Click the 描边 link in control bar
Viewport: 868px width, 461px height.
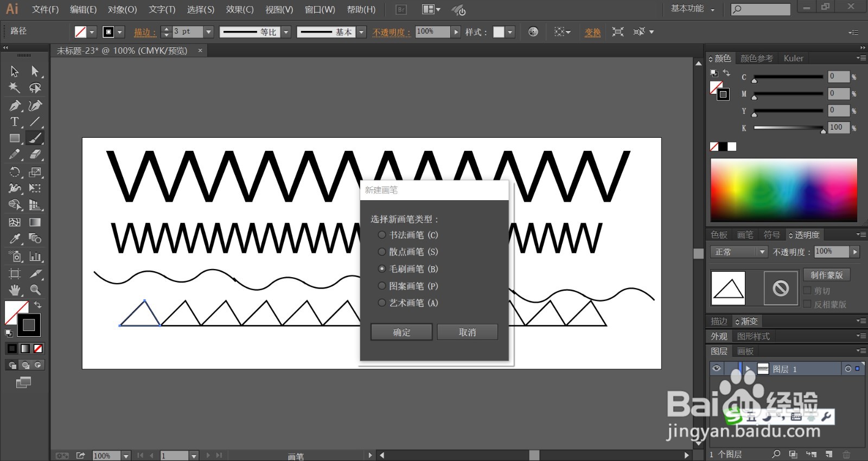pyautogui.click(x=145, y=32)
